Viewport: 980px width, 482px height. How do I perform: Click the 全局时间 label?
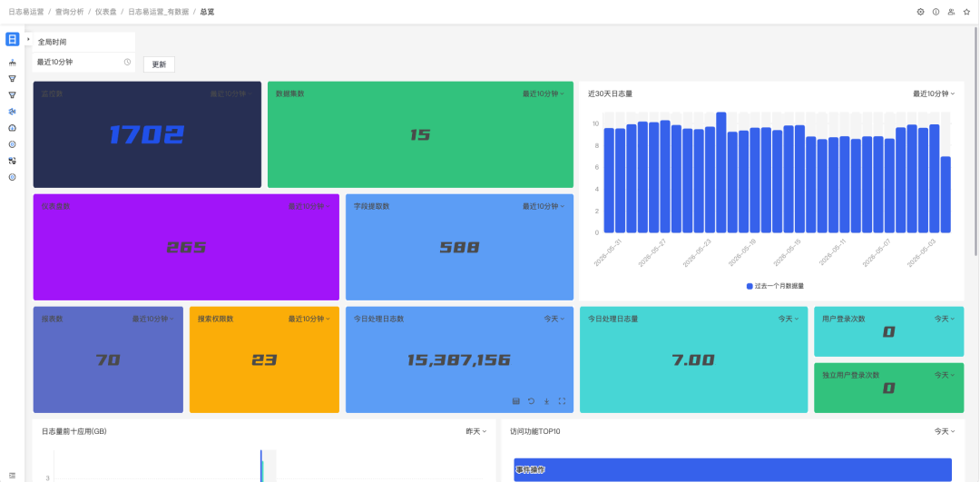coord(52,42)
